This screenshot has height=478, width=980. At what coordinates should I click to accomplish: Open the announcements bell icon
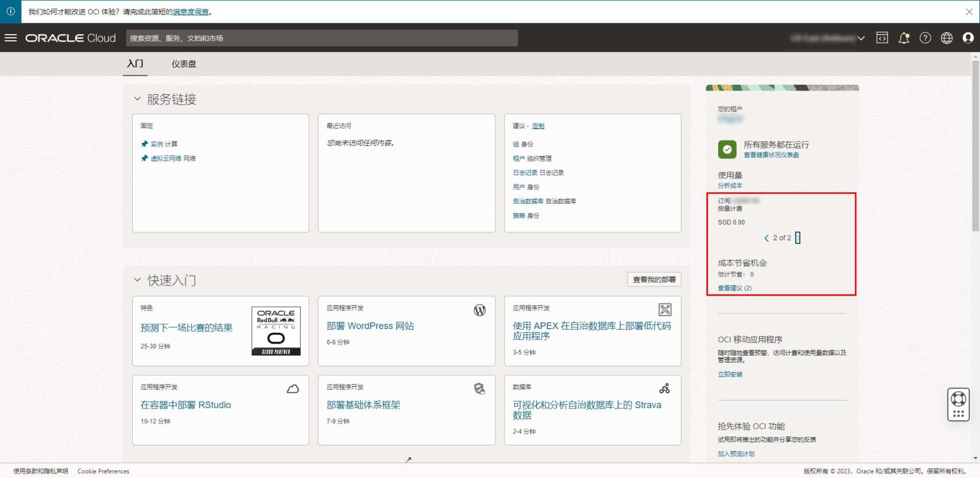point(904,38)
